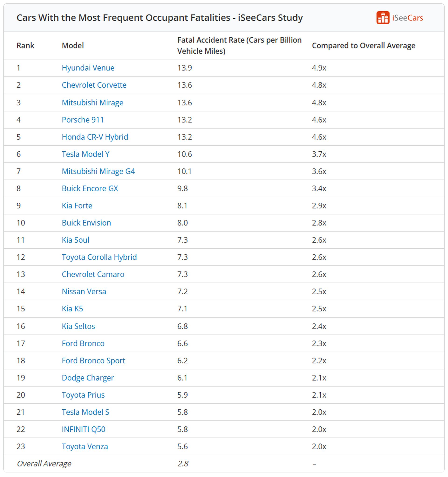The height and width of the screenshot is (477, 448).
Task: Click the iSeeCars logo icon
Action: 383,18
